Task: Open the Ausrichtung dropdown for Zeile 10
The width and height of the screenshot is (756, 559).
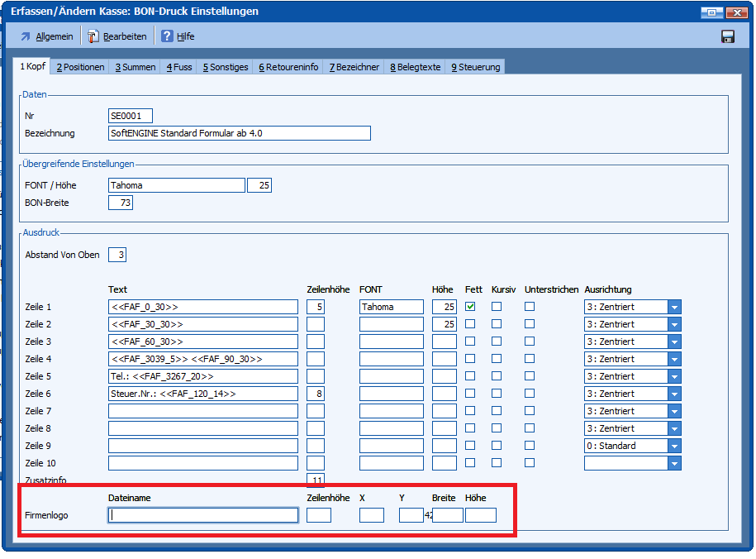Action: [x=674, y=463]
